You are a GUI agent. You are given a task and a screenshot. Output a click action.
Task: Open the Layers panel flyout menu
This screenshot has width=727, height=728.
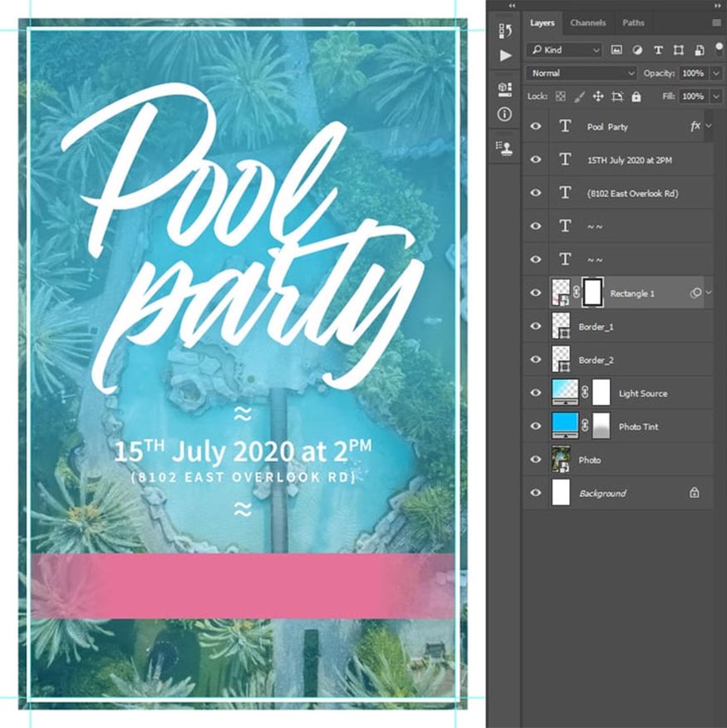(x=716, y=22)
